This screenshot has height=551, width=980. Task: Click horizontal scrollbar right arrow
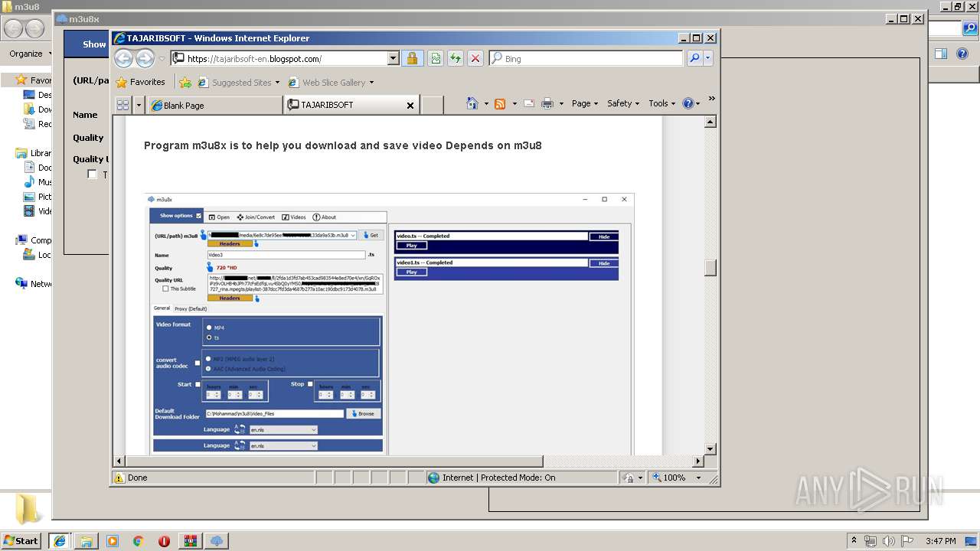tap(697, 461)
